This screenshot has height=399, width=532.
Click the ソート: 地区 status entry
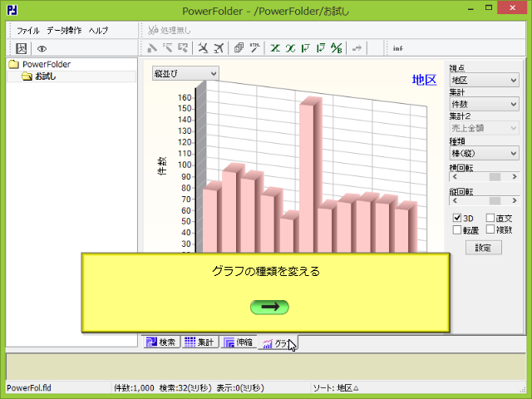(x=336, y=388)
